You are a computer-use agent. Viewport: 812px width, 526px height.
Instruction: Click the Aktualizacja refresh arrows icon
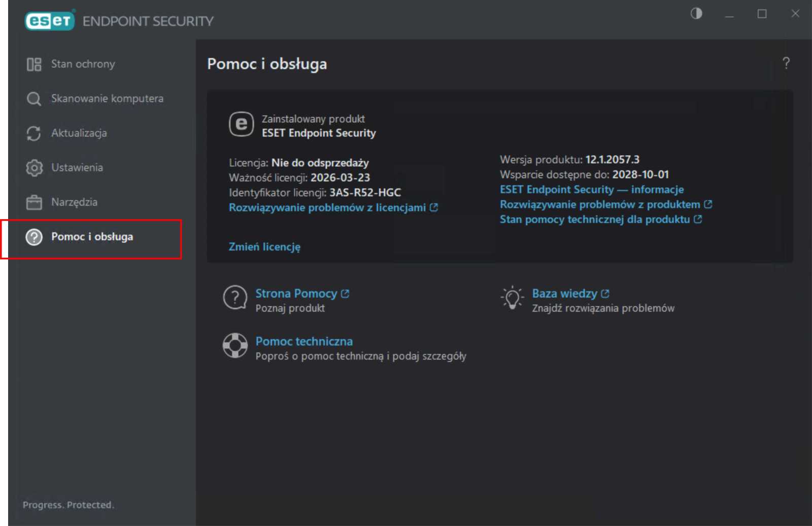click(x=34, y=133)
